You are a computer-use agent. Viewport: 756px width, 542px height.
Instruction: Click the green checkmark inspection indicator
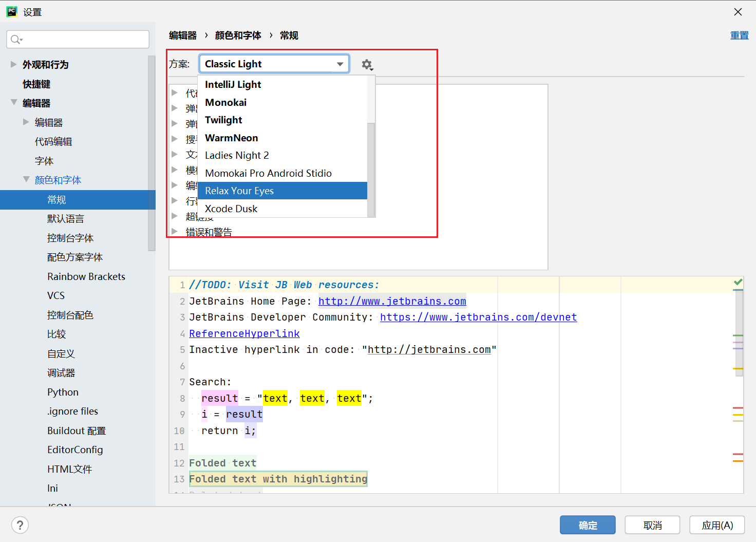pos(738,282)
